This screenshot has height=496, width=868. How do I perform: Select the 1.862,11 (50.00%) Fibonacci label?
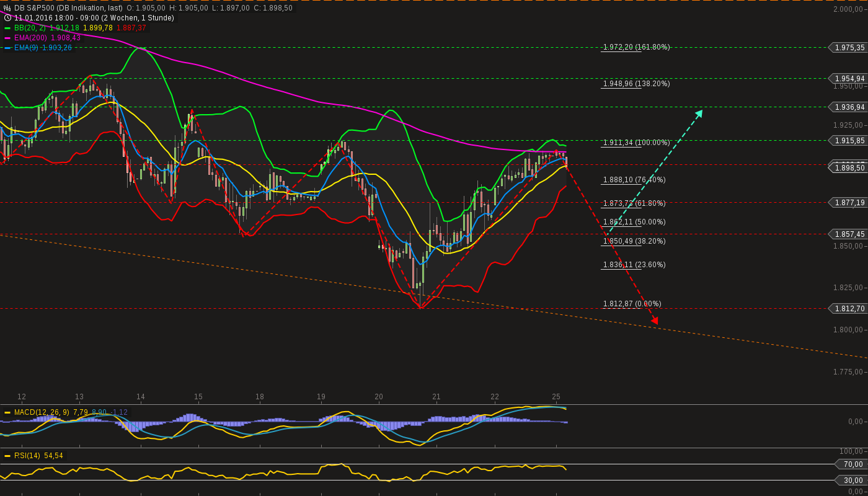(634, 222)
